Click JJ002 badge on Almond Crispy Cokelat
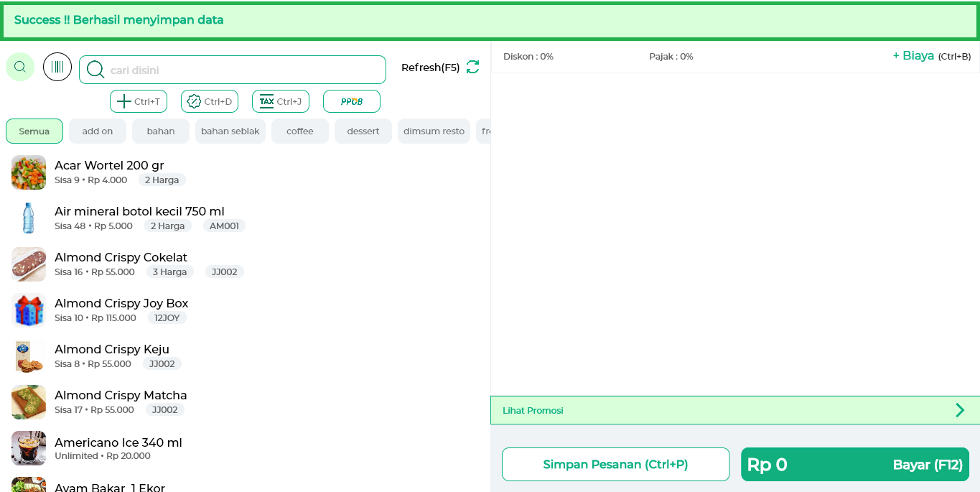980x492 pixels. coord(225,272)
